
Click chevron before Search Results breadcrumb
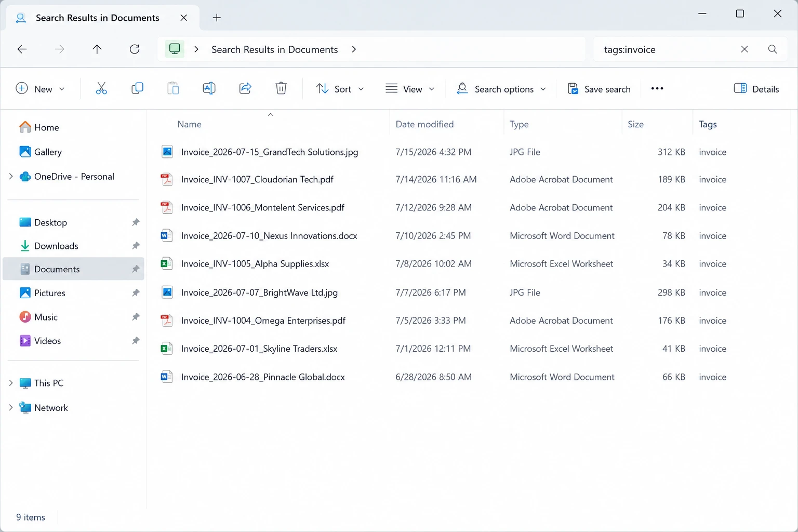point(196,49)
